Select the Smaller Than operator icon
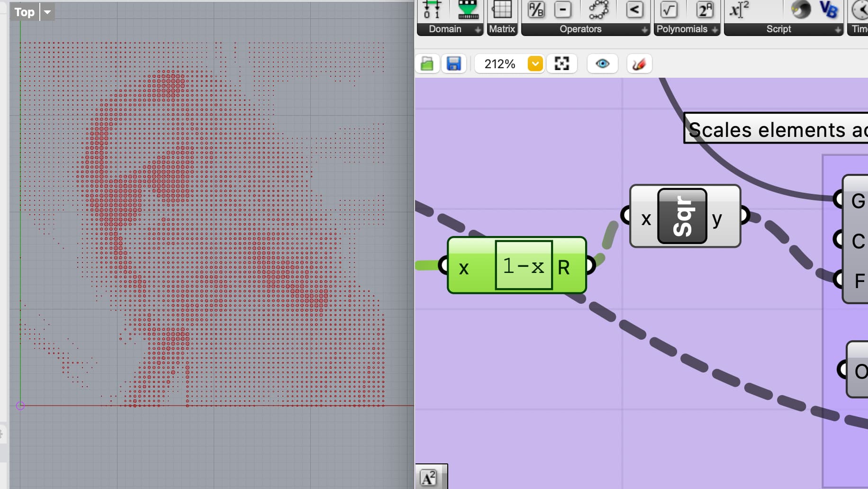This screenshot has width=868, height=489. tap(634, 10)
